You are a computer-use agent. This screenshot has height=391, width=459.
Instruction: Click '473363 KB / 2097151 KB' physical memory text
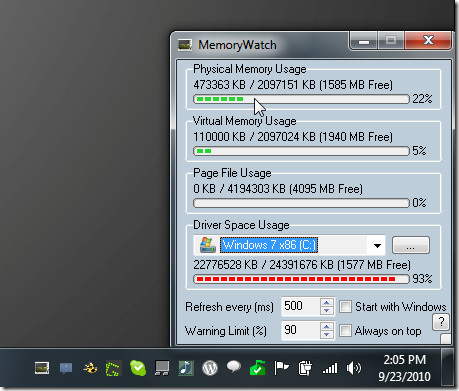coord(254,85)
